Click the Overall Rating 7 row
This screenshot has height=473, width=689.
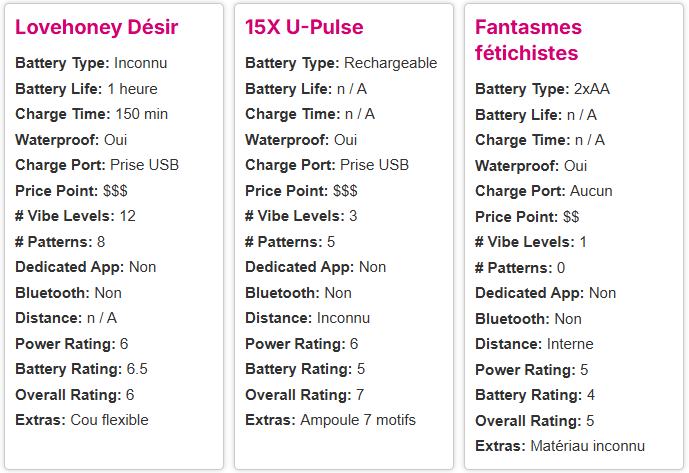[304, 395]
